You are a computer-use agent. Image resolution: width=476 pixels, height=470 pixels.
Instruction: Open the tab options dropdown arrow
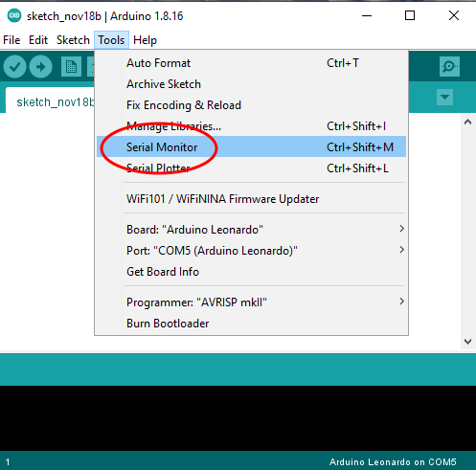[444, 97]
